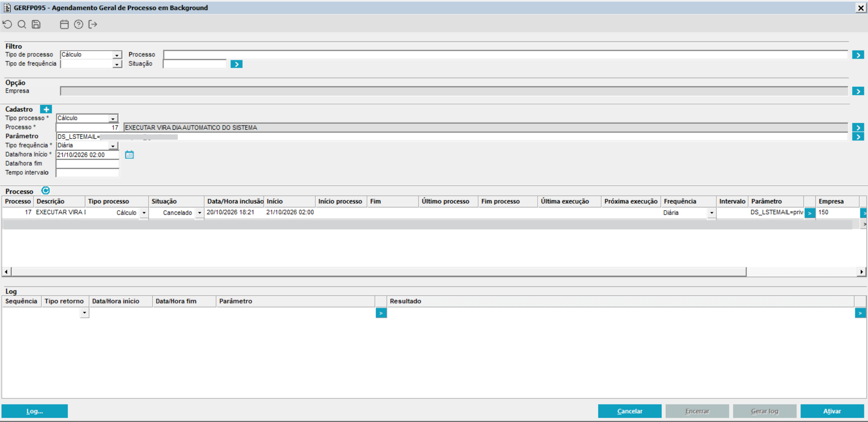Open Situação dropdown showing Cancelado in grid
This screenshot has height=422, width=868.
pos(200,213)
